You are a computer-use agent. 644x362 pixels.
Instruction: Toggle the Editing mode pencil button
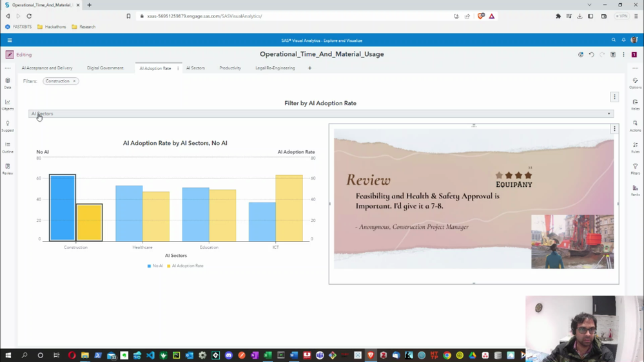10,55
